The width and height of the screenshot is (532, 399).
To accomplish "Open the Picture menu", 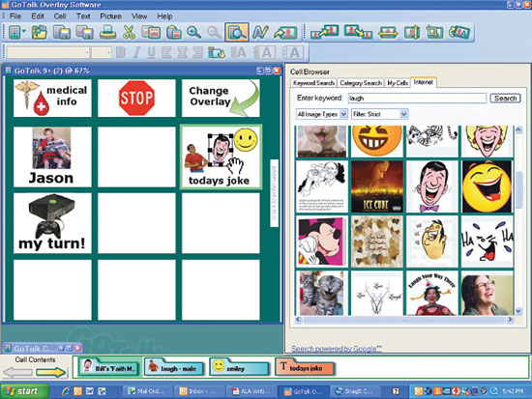I will click(110, 15).
